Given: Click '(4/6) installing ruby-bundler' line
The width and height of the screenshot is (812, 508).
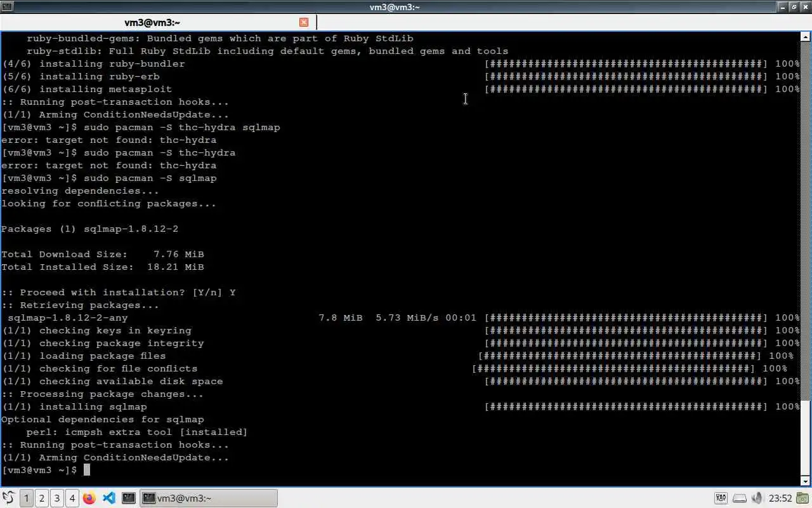Looking at the screenshot, I should (x=93, y=63).
